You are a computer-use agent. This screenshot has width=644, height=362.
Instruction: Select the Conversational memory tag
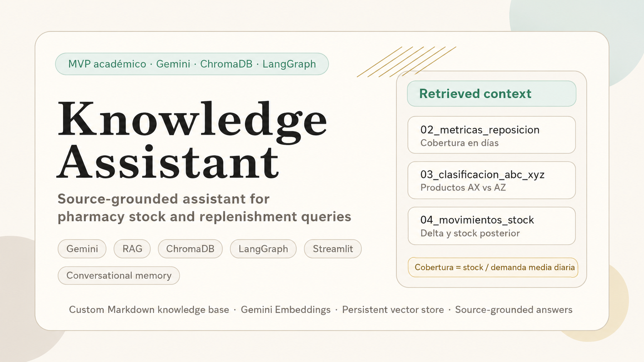coord(119,275)
